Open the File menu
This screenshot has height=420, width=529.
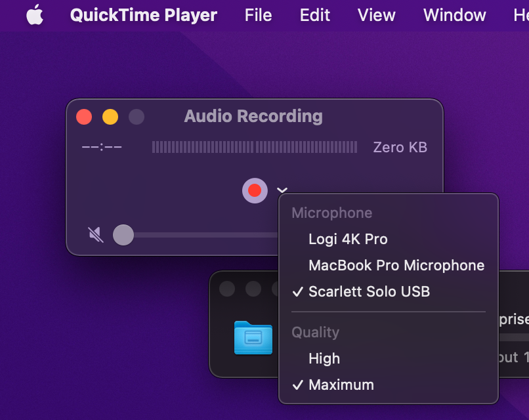point(258,15)
